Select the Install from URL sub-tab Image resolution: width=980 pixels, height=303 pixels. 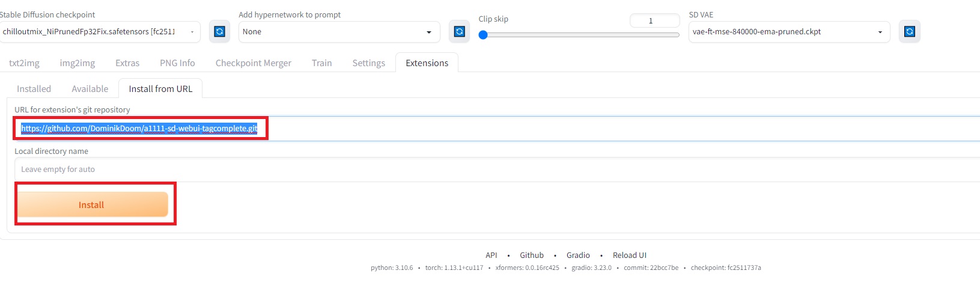pyautogui.click(x=160, y=89)
